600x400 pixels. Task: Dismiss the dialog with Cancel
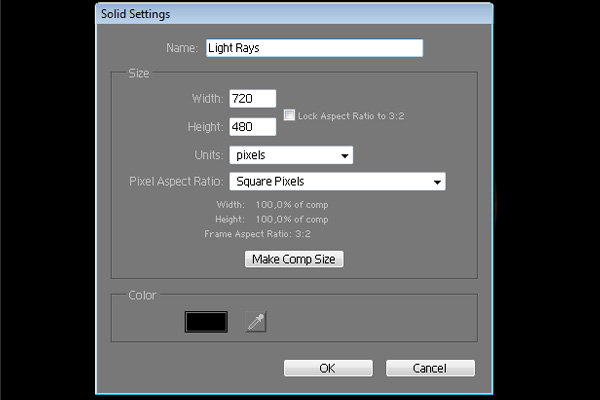click(x=430, y=368)
